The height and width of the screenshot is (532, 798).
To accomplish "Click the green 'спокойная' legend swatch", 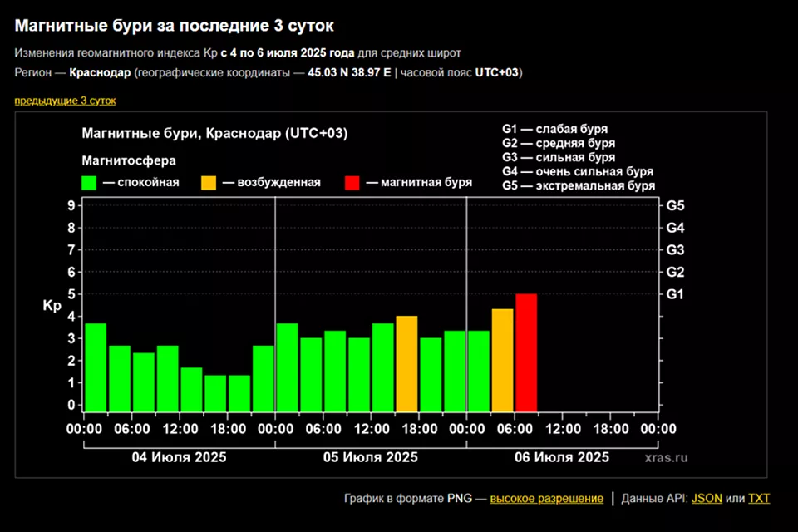I will (89, 182).
